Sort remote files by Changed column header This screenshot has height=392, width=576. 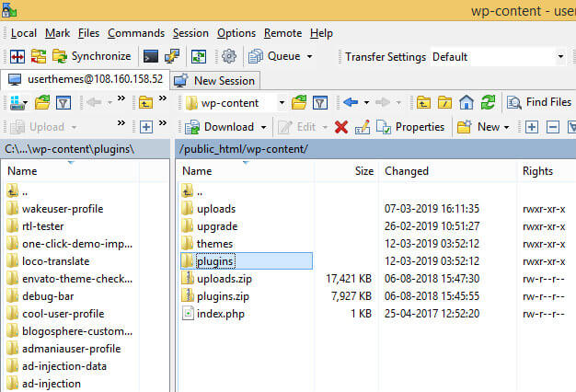pyautogui.click(x=447, y=171)
